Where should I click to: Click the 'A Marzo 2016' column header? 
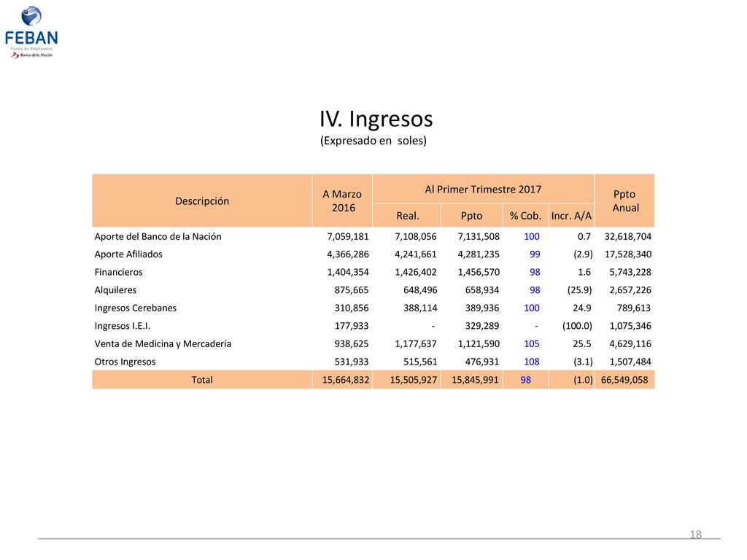click(342, 201)
